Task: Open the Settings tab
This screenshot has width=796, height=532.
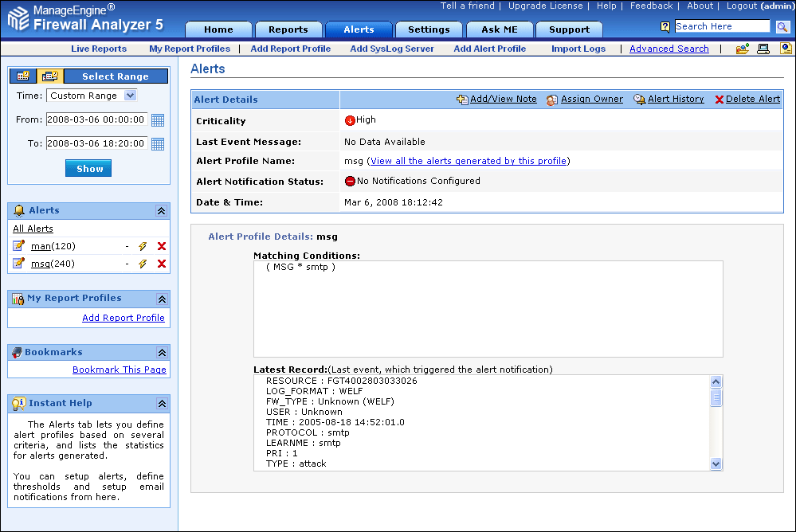Action: [429, 29]
